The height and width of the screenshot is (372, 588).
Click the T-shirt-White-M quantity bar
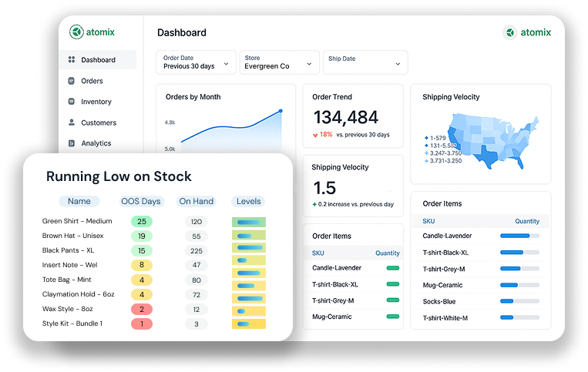coord(519,317)
